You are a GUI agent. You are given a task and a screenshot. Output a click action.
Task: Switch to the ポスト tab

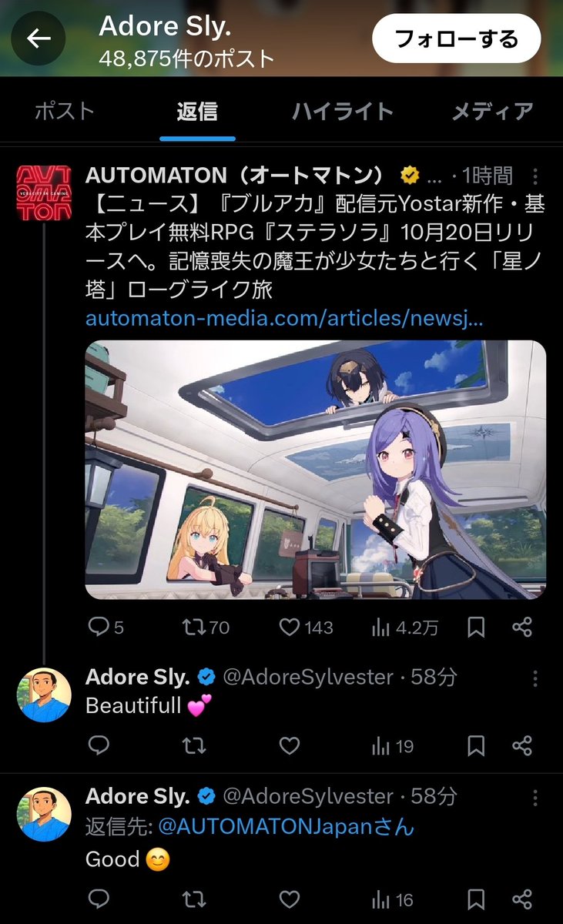click(x=65, y=112)
